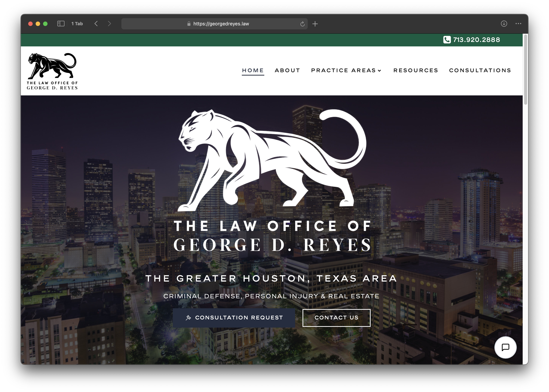549x392 pixels.
Task: Open the About page
Action: (x=287, y=71)
